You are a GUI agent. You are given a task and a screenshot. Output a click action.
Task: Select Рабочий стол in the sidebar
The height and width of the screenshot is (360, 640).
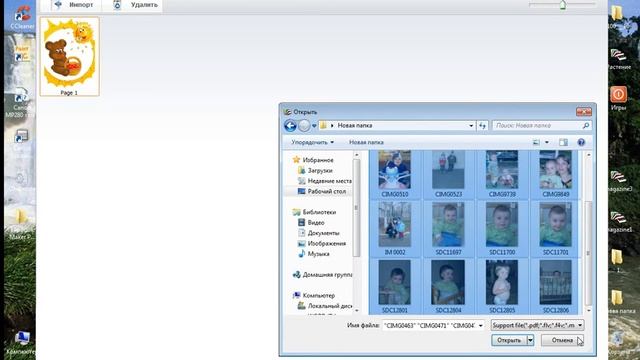[x=322, y=191]
